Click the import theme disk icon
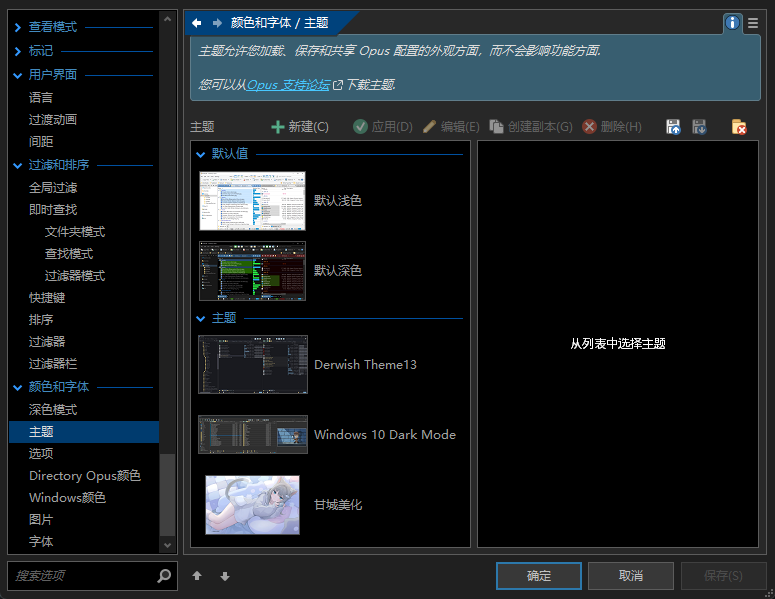775x599 pixels. (x=673, y=127)
